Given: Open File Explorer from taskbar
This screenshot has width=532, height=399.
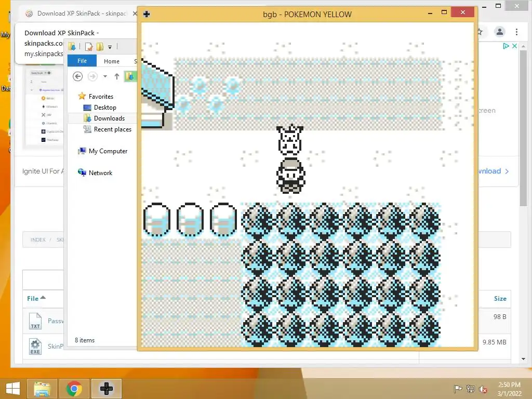Looking at the screenshot, I should tap(42, 389).
